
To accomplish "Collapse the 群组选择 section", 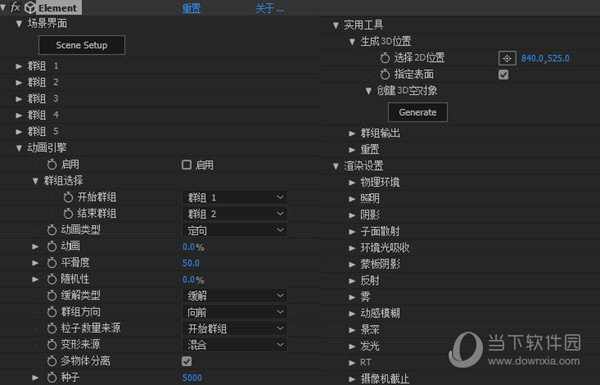I will tap(35, 181).
